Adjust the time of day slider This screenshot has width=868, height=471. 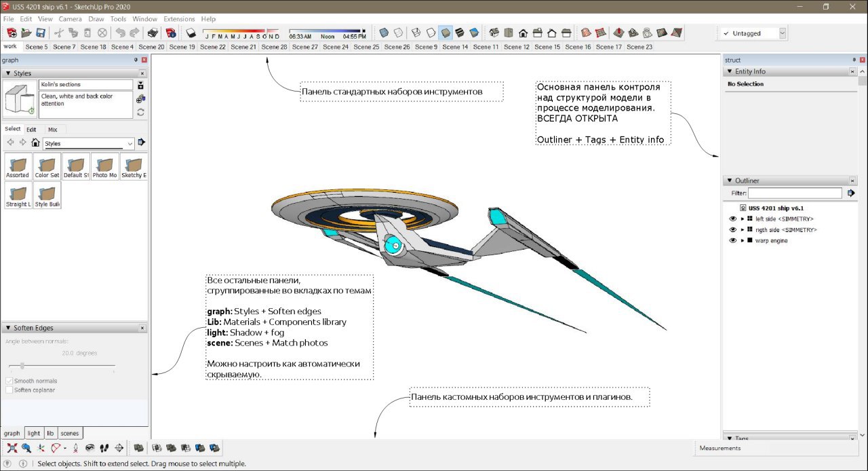pos(328,31)
